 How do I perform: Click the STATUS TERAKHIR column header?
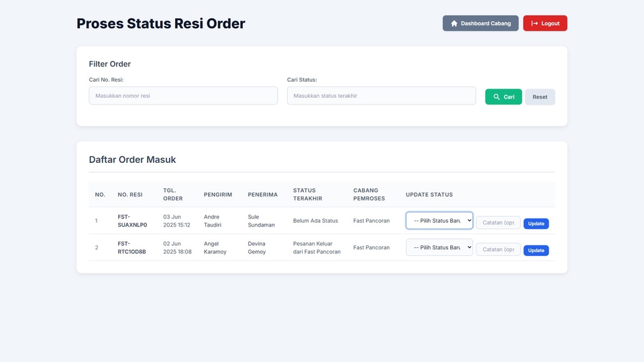308,194
